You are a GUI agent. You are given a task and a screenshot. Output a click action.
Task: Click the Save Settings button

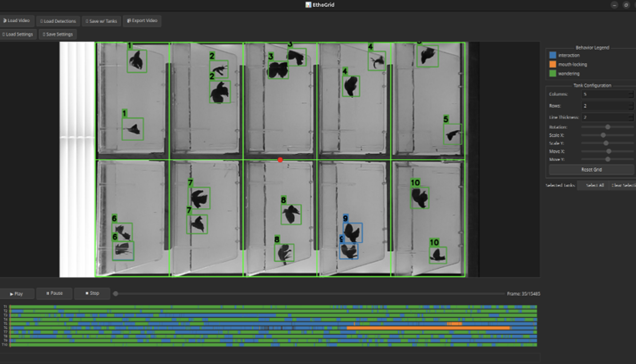(58, 34)
